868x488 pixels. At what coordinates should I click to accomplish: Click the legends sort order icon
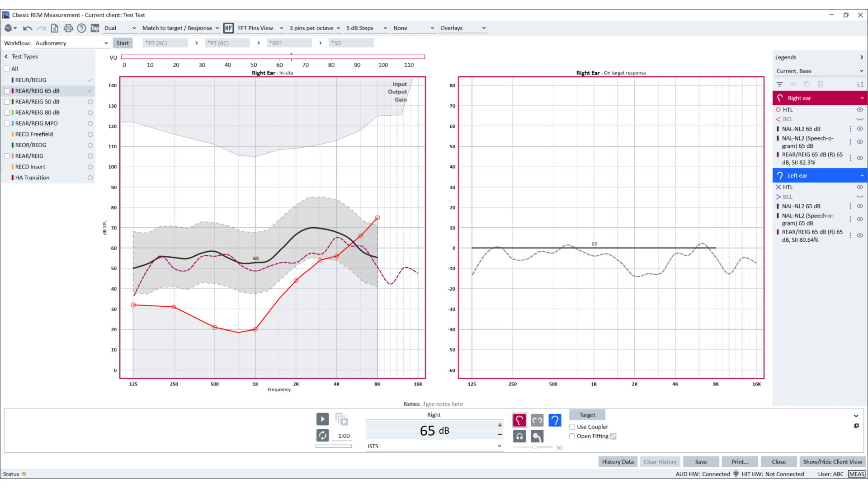pos(860,84)
